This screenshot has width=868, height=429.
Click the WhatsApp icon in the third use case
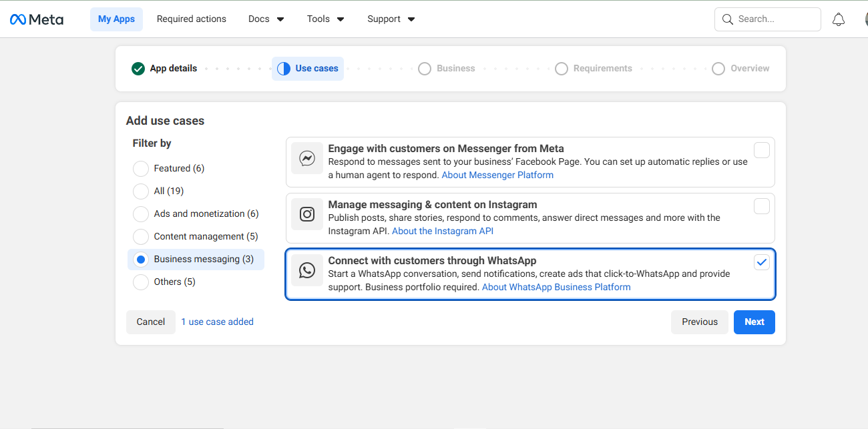click(307, 270)
